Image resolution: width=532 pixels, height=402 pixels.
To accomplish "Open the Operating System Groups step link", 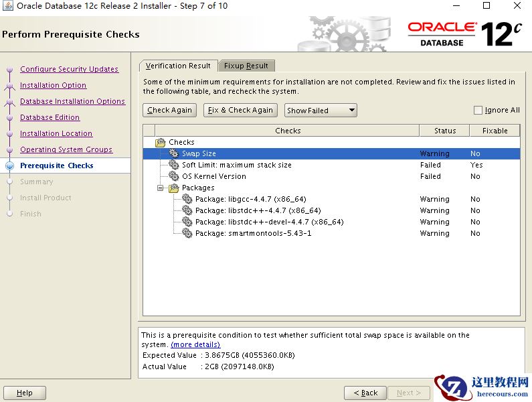I will pyautogui.click(x=66, y=149).
